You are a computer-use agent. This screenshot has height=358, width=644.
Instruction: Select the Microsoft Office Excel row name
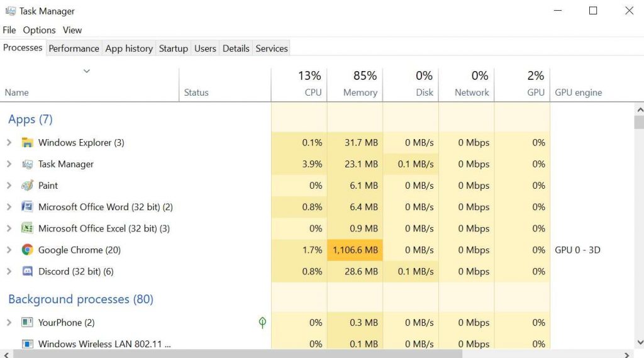click(x=104, y=228)
